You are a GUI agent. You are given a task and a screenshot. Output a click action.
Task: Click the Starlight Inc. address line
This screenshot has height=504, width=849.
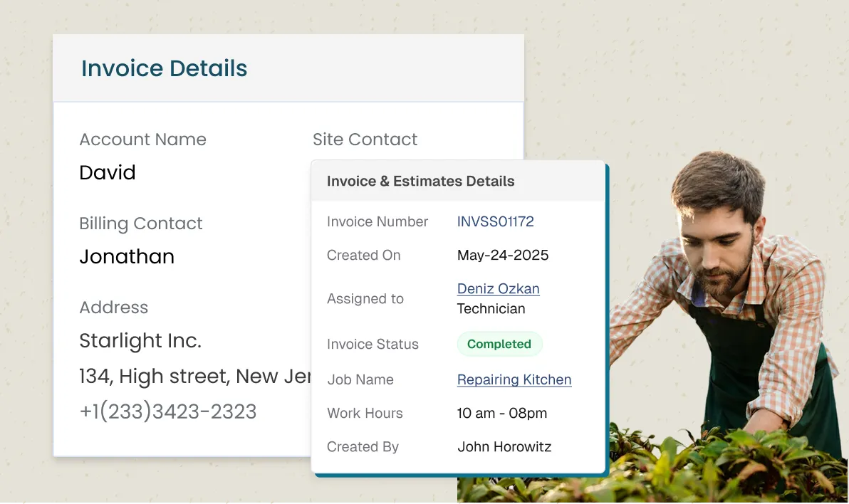click(140, 341)
